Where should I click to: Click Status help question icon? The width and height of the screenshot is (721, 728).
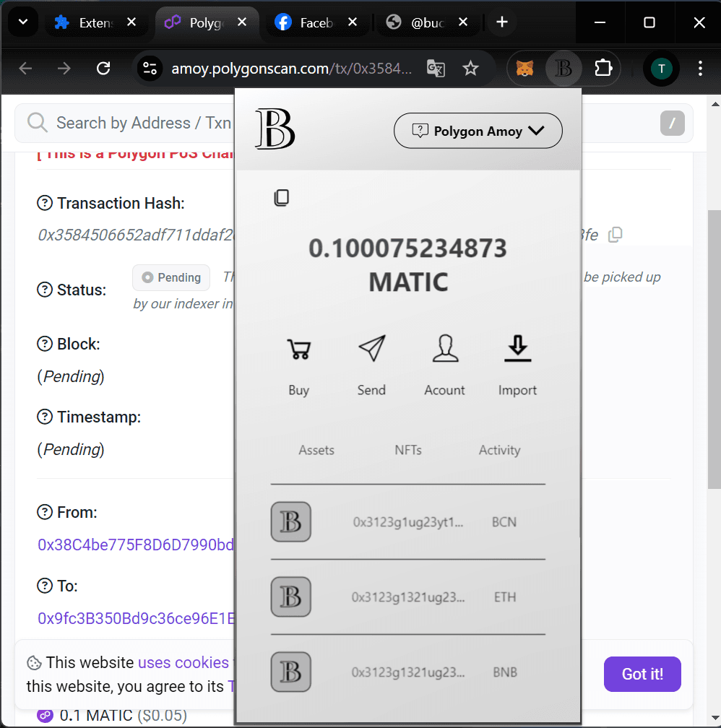coord(45,290)
